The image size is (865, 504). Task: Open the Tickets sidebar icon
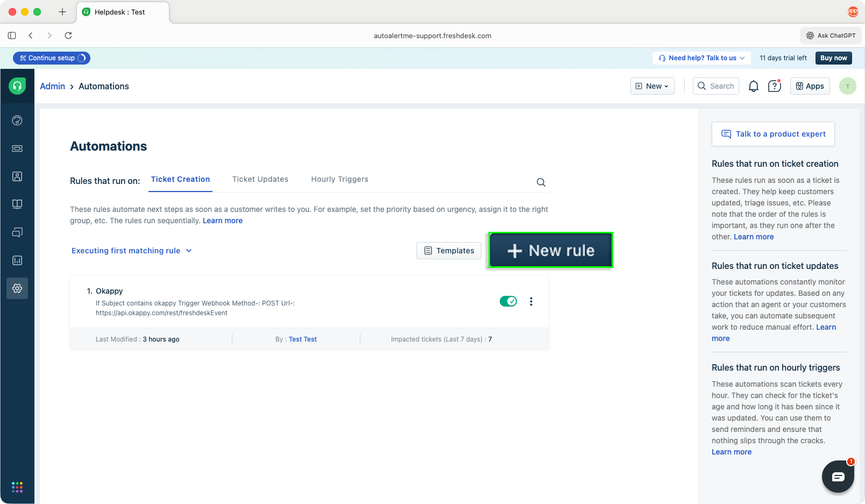pos(17,148)
